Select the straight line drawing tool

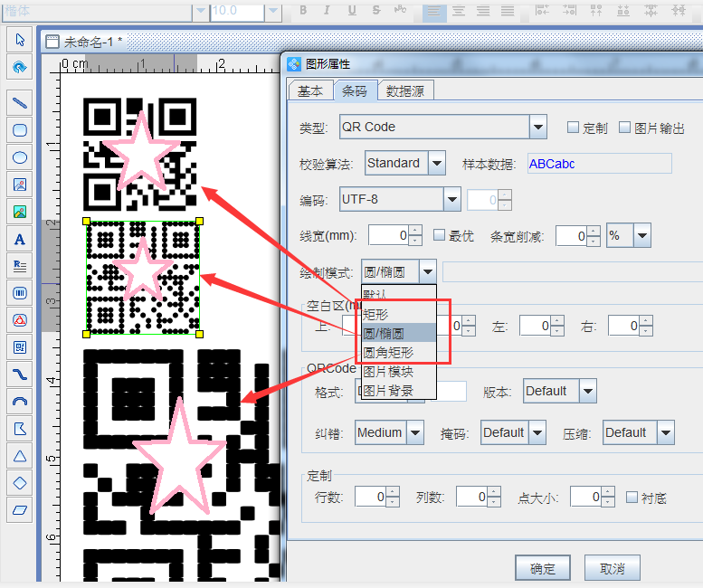[x=20, y=103]
